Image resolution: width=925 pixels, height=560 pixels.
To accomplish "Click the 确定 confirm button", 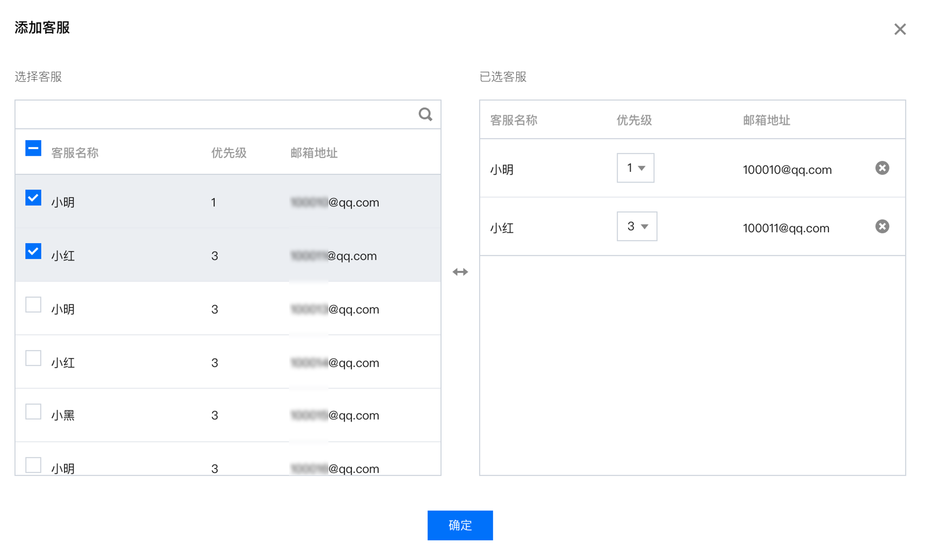I will point(460,525).
